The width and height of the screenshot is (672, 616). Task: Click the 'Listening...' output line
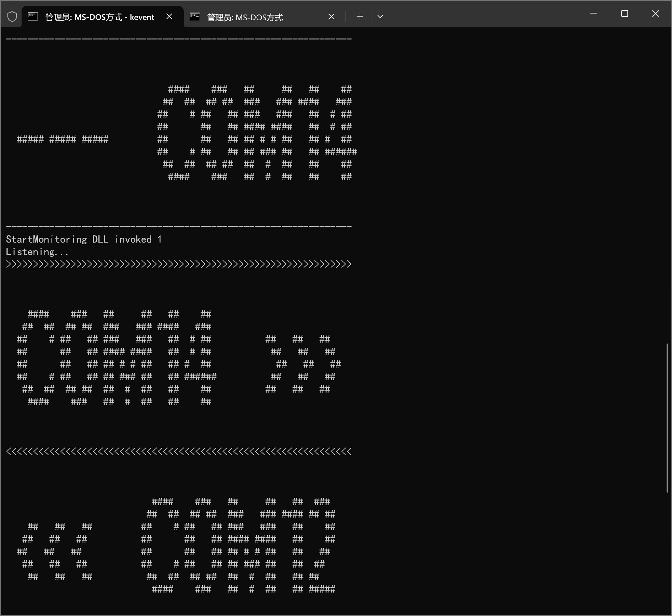click(37, 252)
